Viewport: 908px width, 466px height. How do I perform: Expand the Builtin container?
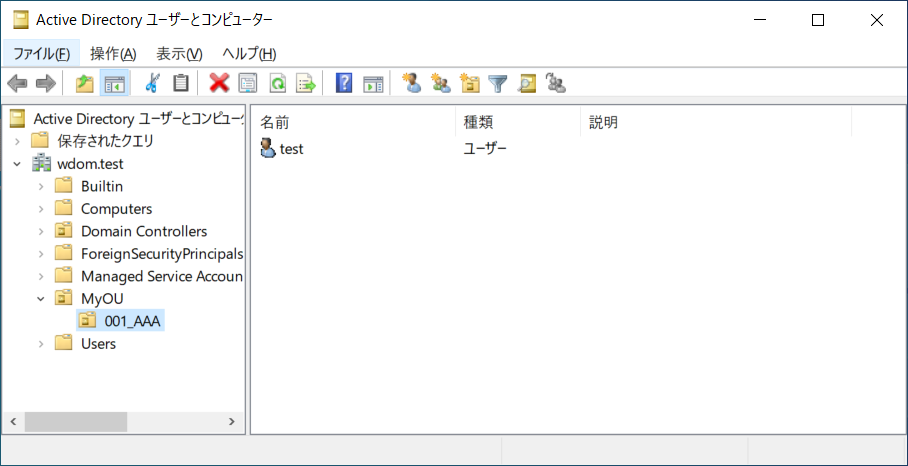click(x=41, y=186)
